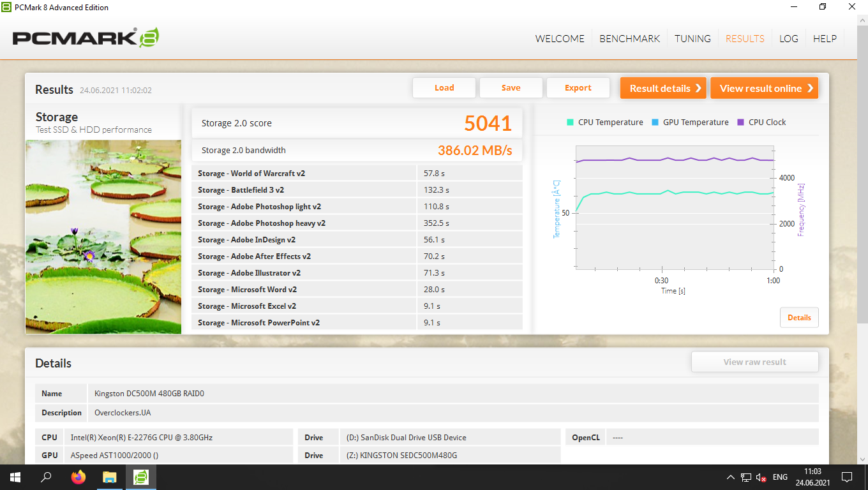Viewport: 868px width, 490px height.
Task: Open the TUNING tab
Action: pyautogui.click(x=692, y=38)
